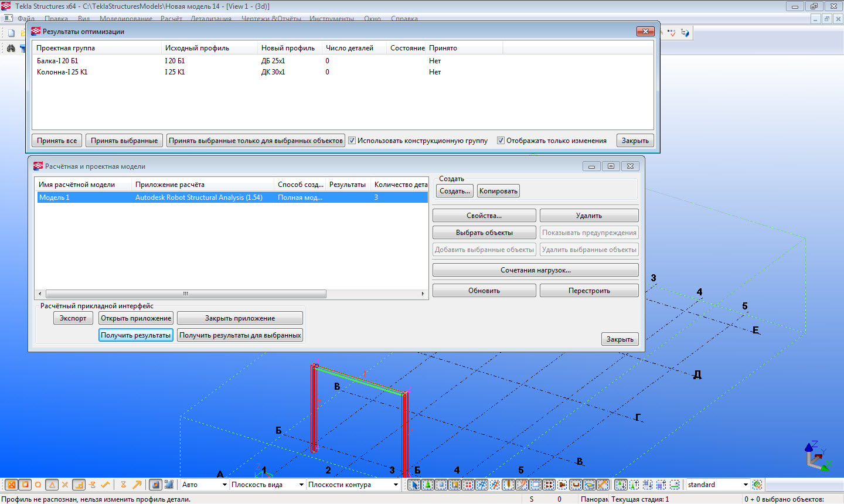Toggle the perpendicular snap switch icon
Viewport: 844px width, 504px height.
click(x=79, y=485)
